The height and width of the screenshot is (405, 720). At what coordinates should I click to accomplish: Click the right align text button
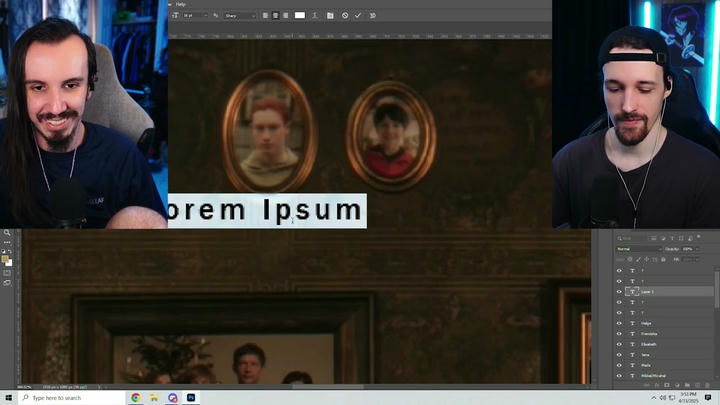pyautogui.click(x=285, y=16)
